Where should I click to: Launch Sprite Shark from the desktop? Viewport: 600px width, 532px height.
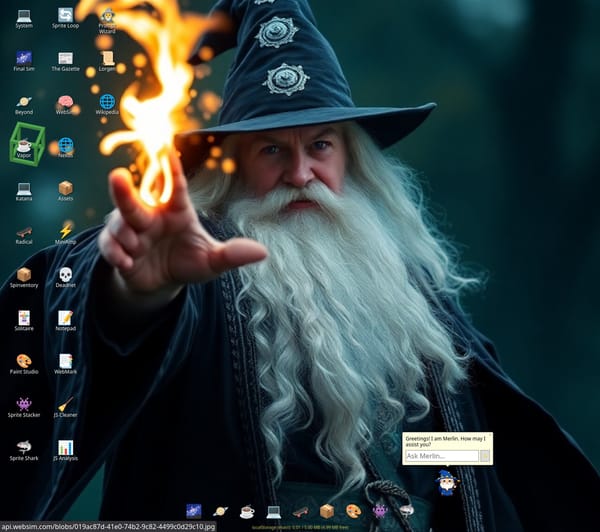24,451
